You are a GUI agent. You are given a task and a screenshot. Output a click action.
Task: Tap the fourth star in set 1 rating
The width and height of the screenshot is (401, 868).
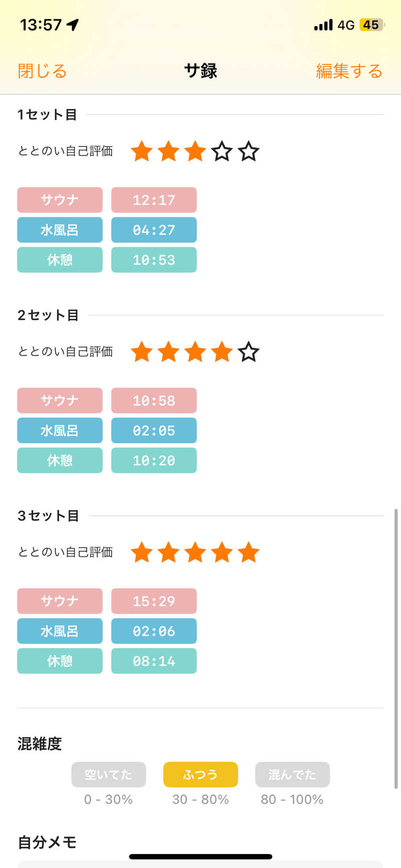(222, 151)
